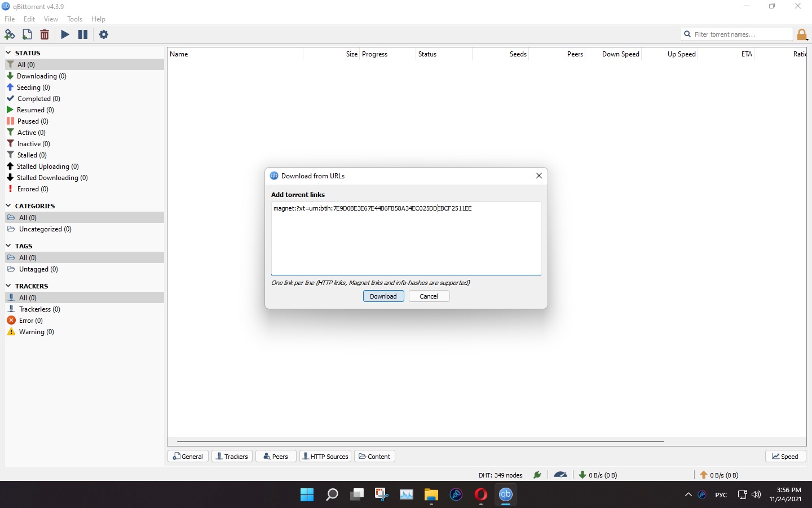The image size is (812, 508).
Task: Select Resumed (0) status filter
Action: click(85, 110)
